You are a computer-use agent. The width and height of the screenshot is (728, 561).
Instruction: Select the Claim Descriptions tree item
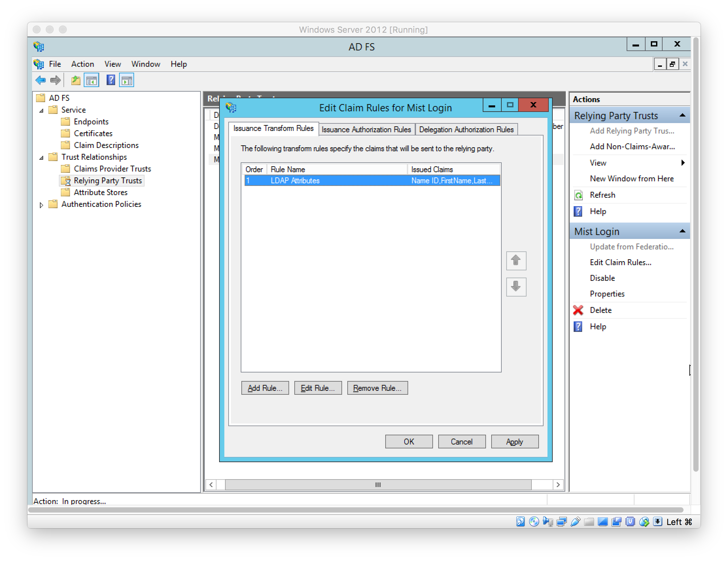106,145
